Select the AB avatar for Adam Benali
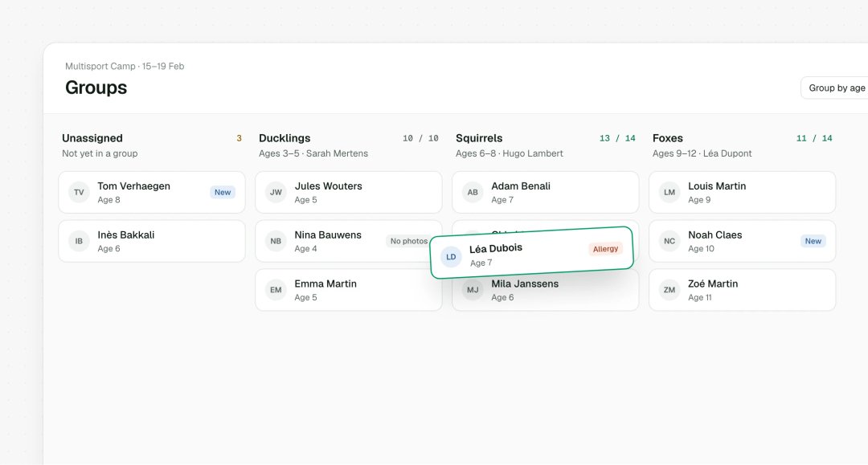Image resolution: width=868 pixels, height=465 pixels. tap(473, 193)
